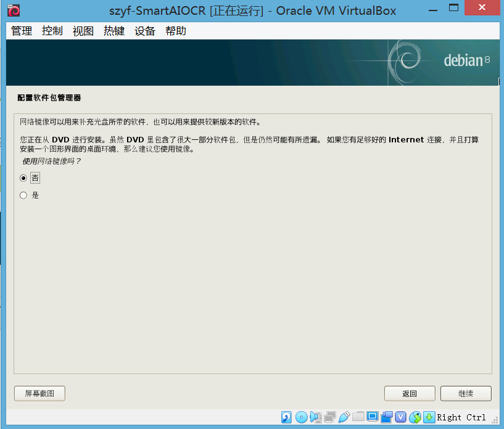The width and height of the screenshot is (504, 429).
Task: Click the VirtualBox app icon in title bar
Action: point(14,10)
